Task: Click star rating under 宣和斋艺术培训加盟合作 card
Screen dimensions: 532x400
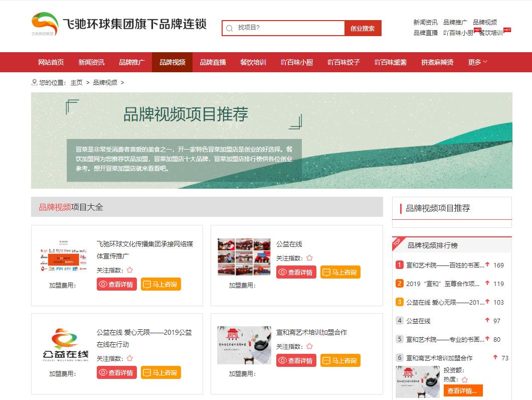Action: click(x=309, y=346)
